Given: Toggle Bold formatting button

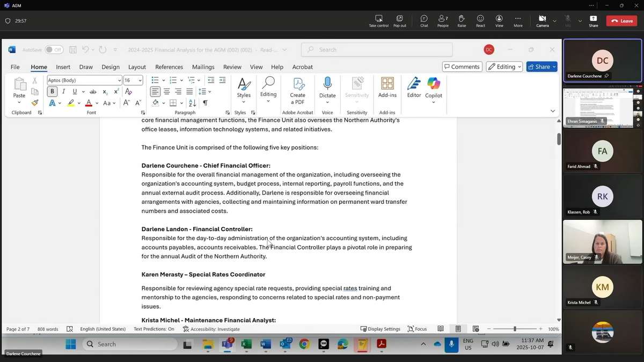Looking at the screenshot, I should click(53, 92).
